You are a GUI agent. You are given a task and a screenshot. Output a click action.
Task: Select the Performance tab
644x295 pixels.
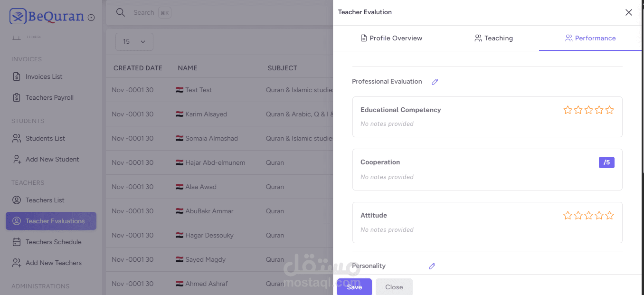tap(590, 38)
